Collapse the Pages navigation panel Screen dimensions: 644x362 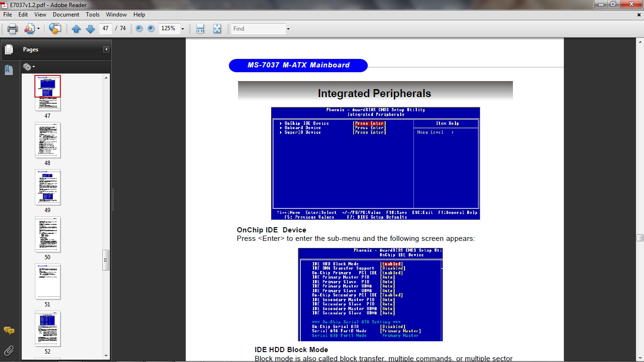107,49
